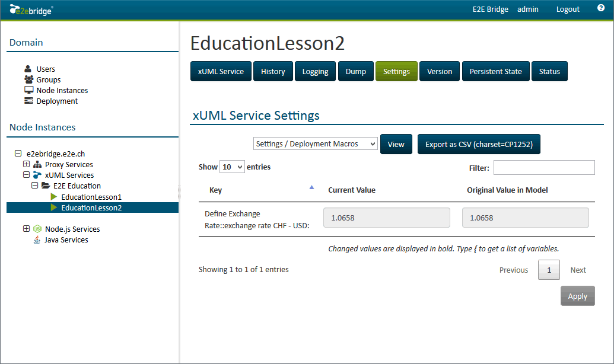Viewport: 614px width, 364px height.
Task: Collapse the e2ebridge.e2e.ch tree node
Action: pyautogui.click(x=18, y=154)
